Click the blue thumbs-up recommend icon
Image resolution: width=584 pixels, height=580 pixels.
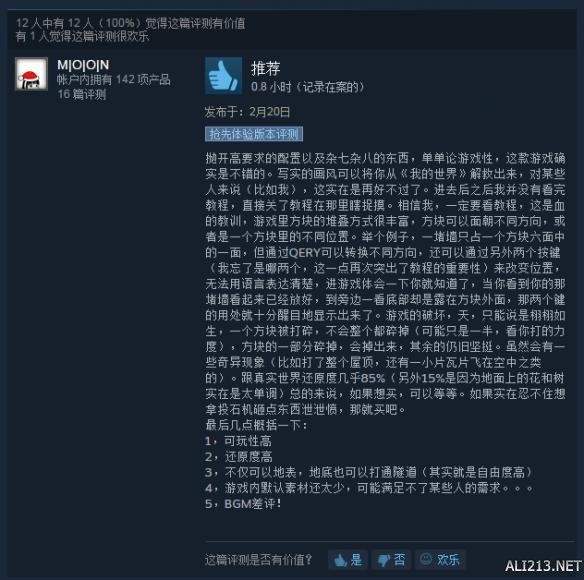pyautogui.click(x=223, y=76)
